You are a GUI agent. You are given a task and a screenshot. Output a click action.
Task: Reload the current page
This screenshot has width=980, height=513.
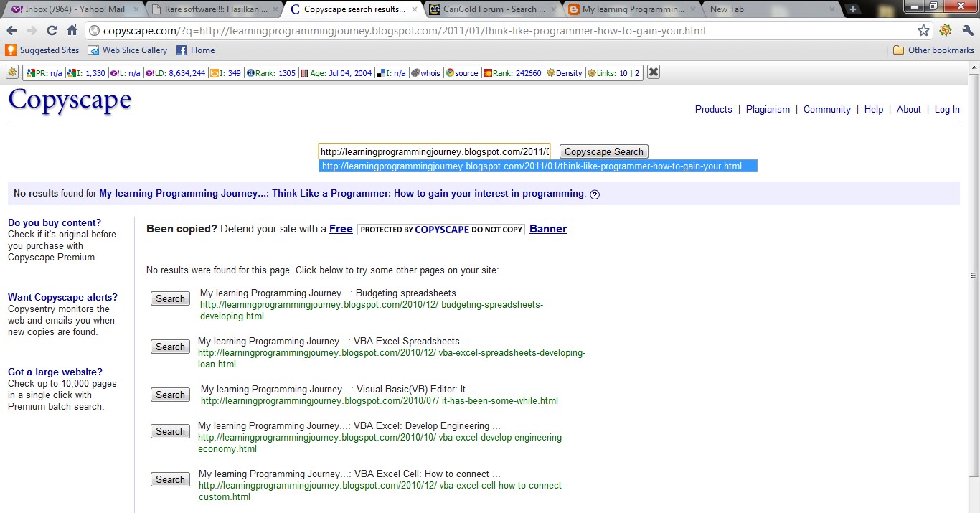coord(52,31)
